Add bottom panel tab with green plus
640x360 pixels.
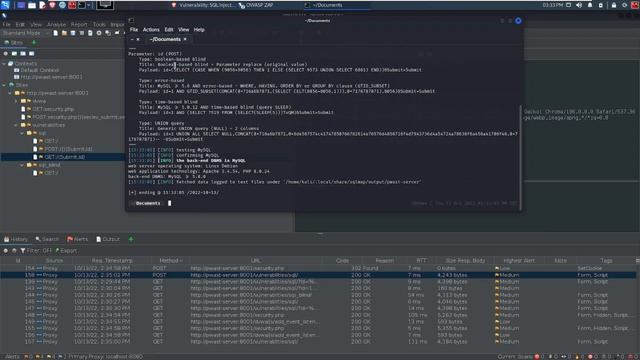(x=131, y=239)
